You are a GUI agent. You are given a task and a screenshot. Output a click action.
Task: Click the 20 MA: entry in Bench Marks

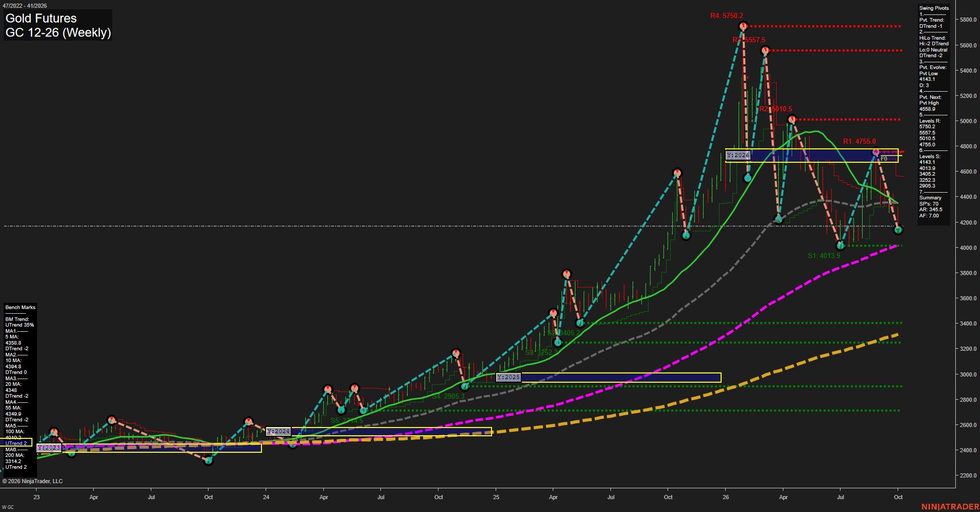point(13,384)
